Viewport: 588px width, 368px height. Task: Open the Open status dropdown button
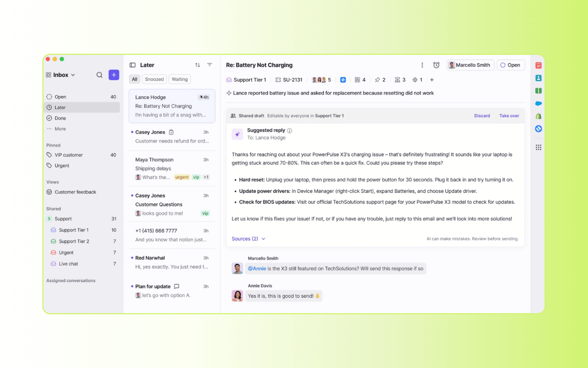tap(511, 65)
